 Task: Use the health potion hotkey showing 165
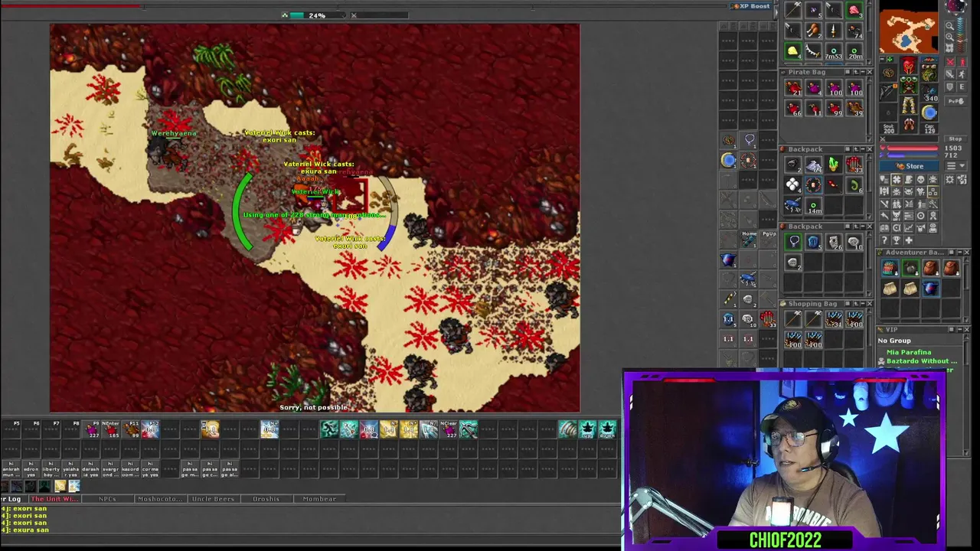[x=110, y=429]
